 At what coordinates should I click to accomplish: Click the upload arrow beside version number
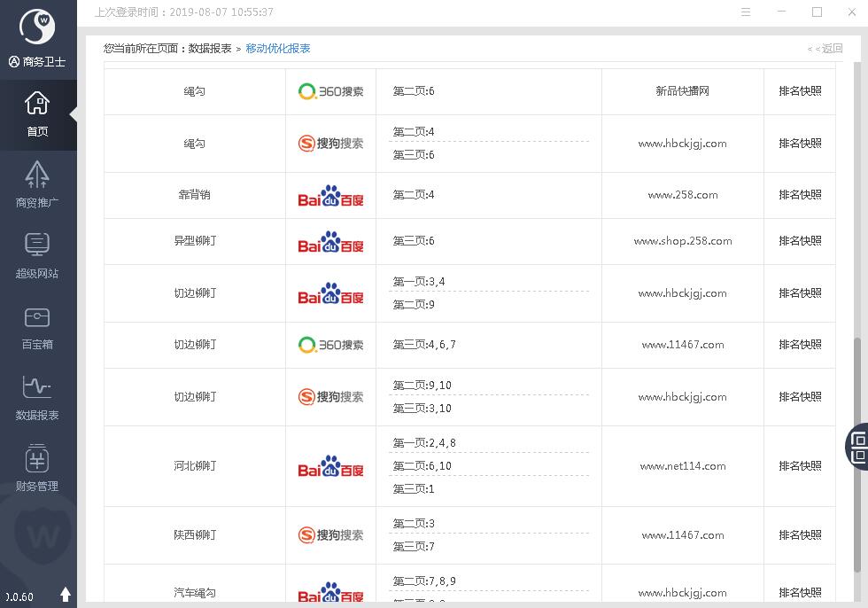click(x=66, y=595)
